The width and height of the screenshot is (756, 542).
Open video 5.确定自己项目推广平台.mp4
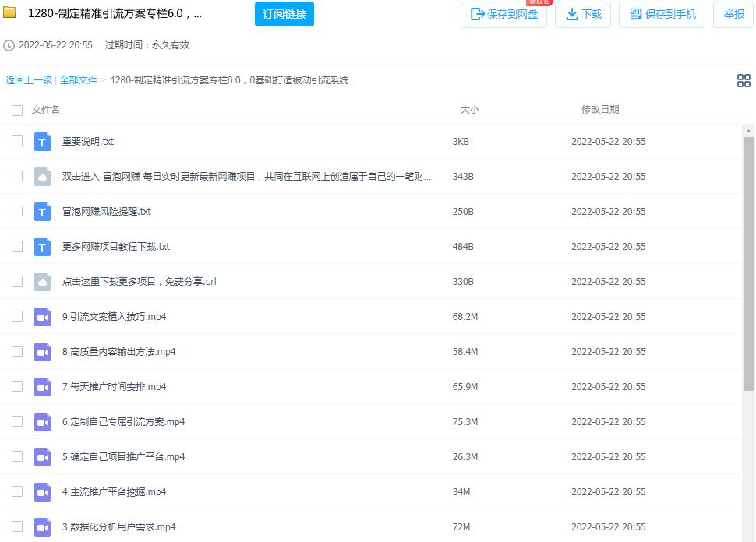(123, 457)
